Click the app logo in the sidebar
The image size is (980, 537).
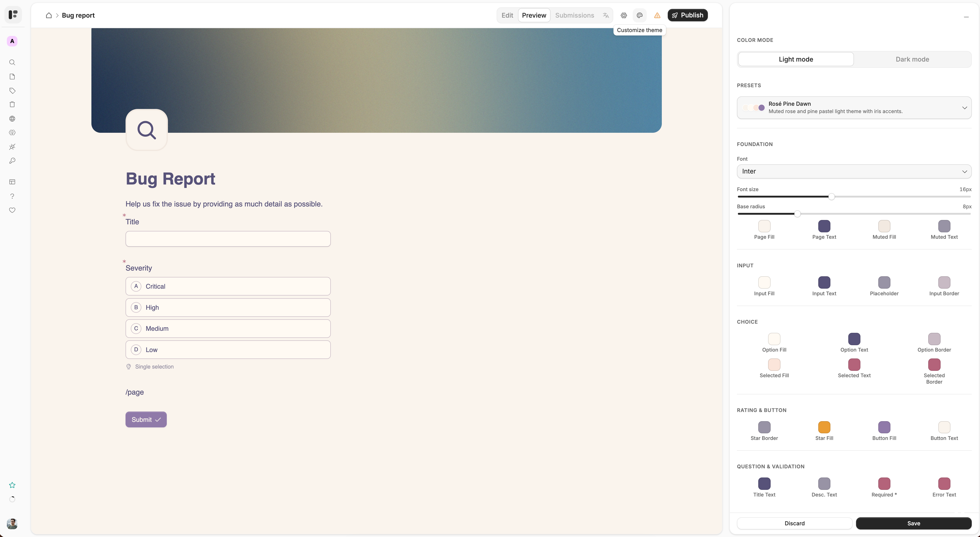pos(13,15)
